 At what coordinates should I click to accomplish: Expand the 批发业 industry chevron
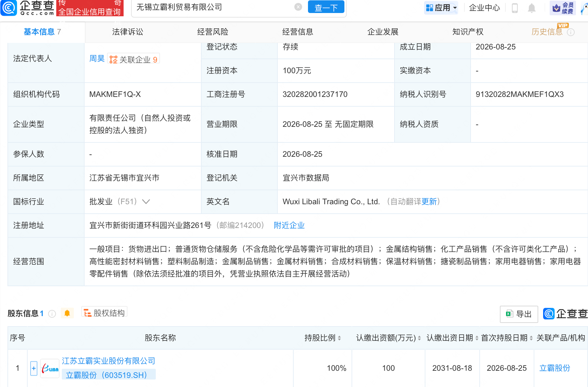point(146,202)
